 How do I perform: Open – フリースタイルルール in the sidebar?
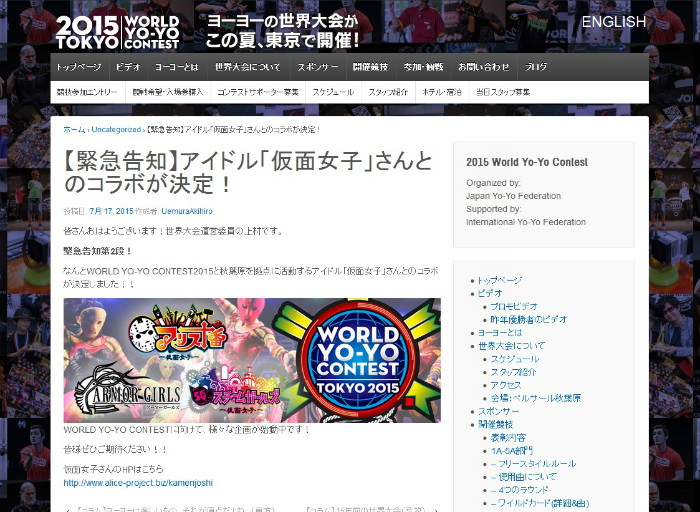point(533,464)
